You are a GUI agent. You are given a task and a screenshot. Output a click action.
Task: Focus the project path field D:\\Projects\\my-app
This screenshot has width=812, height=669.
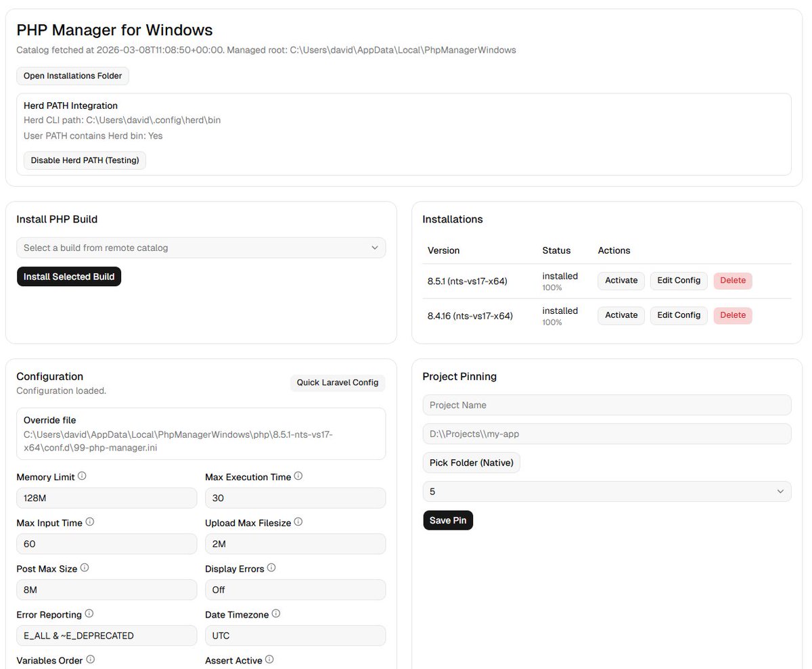point(607,434)
